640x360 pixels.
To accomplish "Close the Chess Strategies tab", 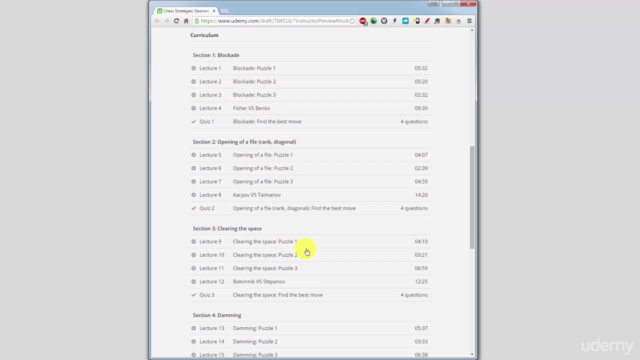I will click(x=214, y=11).
